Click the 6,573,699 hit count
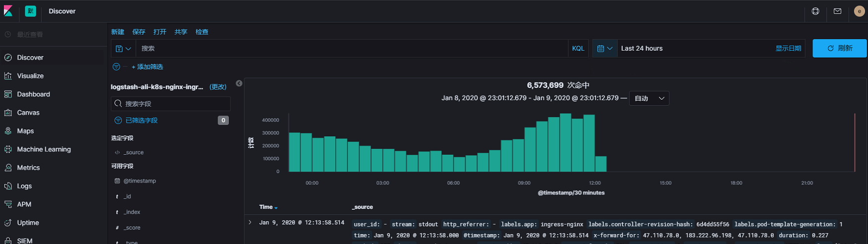Viewport: 868px width, 244px height. click(545, 85)
